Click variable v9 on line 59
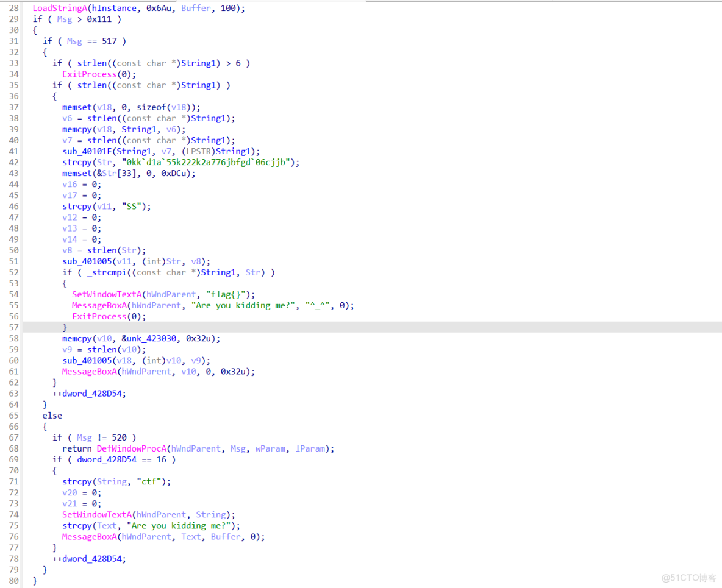Screen dimensions: 722x588 coord(67,350)
